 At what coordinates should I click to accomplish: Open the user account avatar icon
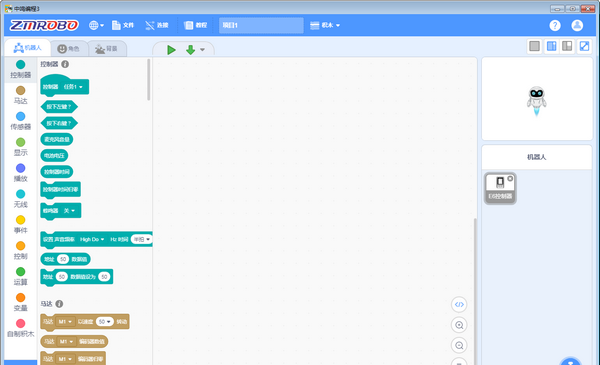click(x=577, y=25)
